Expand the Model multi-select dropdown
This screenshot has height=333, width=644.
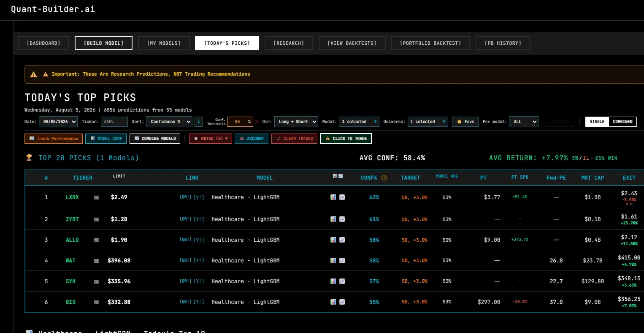pyautogui.click(x=359, y=122)
